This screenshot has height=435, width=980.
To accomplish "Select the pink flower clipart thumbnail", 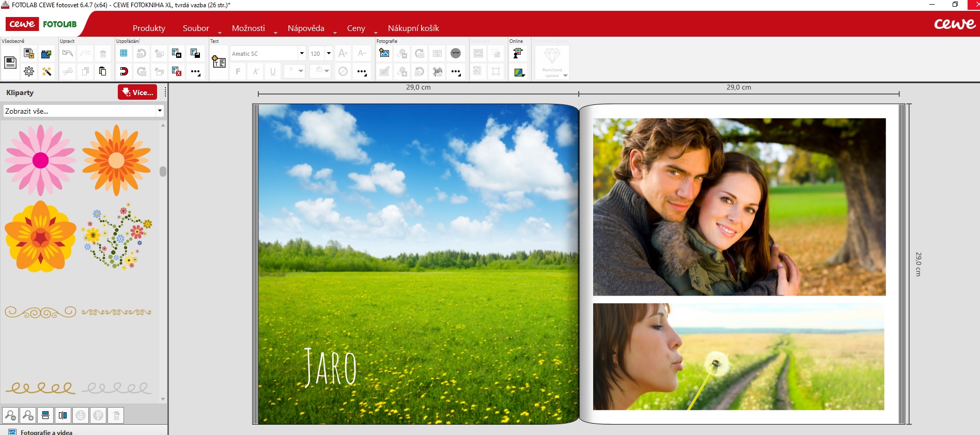I will (x=40, y=160).
